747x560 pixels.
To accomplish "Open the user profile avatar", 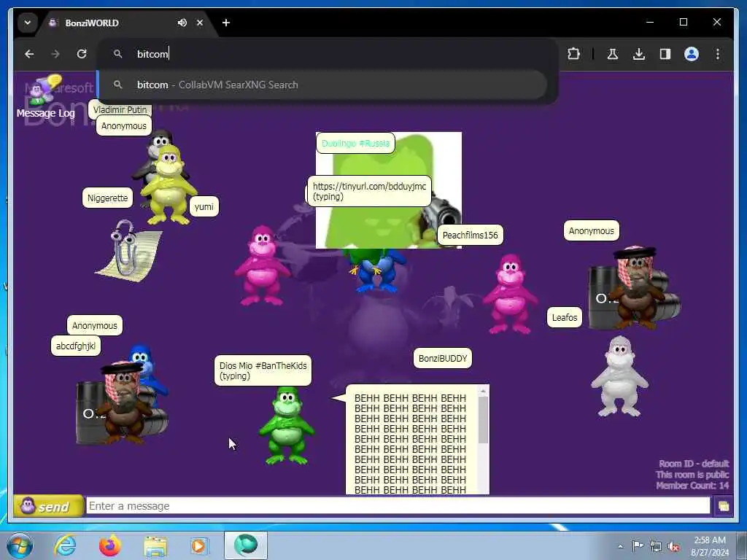I will point(692,54).
